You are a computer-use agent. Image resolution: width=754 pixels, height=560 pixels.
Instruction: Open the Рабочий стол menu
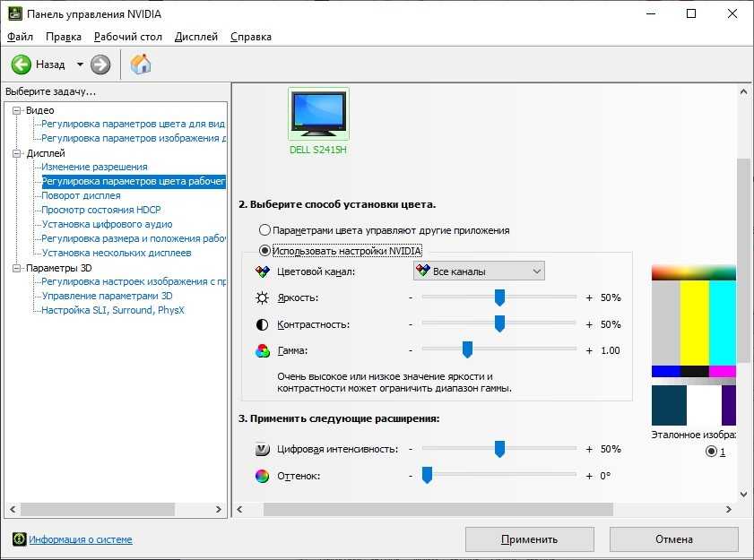click(128, 37)
